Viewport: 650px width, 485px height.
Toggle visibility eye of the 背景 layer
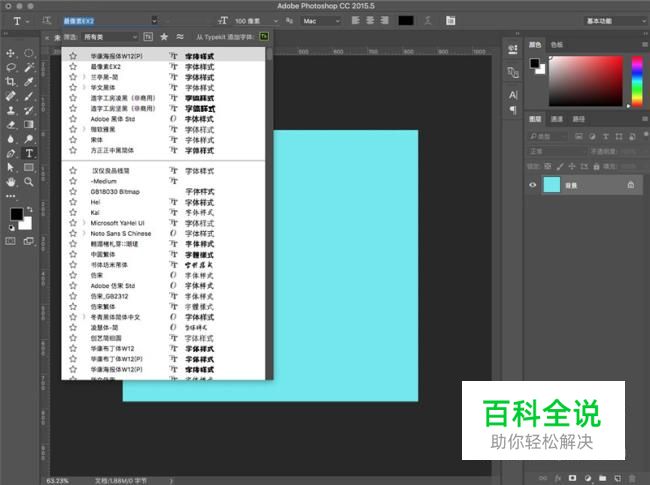[533, 184]
